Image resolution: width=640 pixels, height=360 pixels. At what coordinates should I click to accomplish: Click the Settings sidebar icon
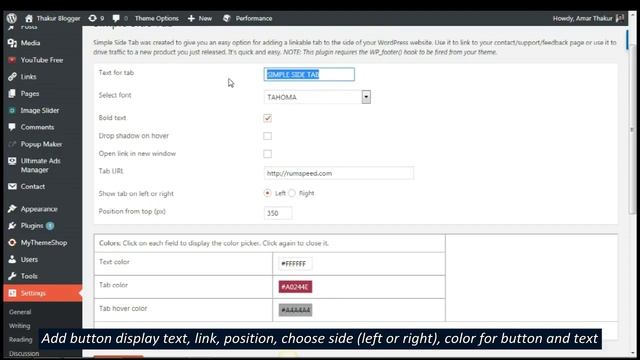[x=12, y=293]
